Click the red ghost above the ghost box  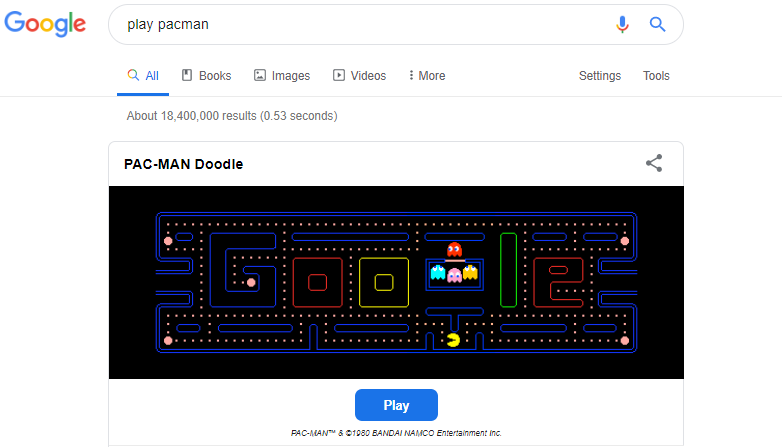pos(454,249)
